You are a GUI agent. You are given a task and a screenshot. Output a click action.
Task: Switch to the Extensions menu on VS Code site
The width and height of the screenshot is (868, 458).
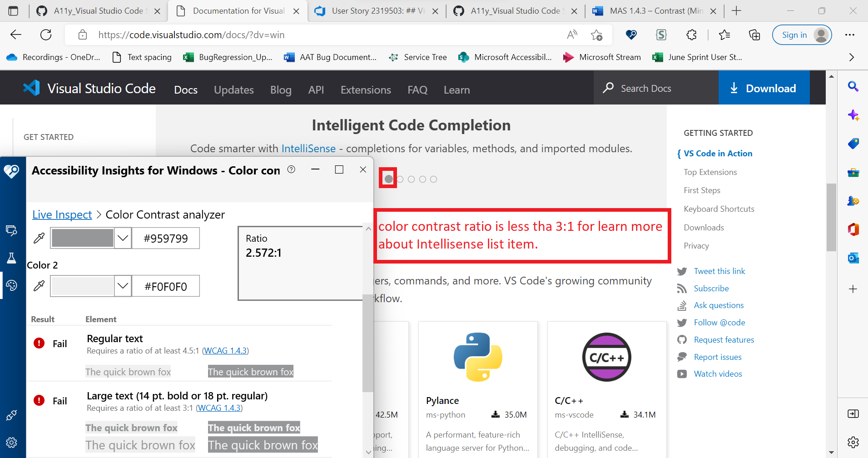click(x=366, y=90)
